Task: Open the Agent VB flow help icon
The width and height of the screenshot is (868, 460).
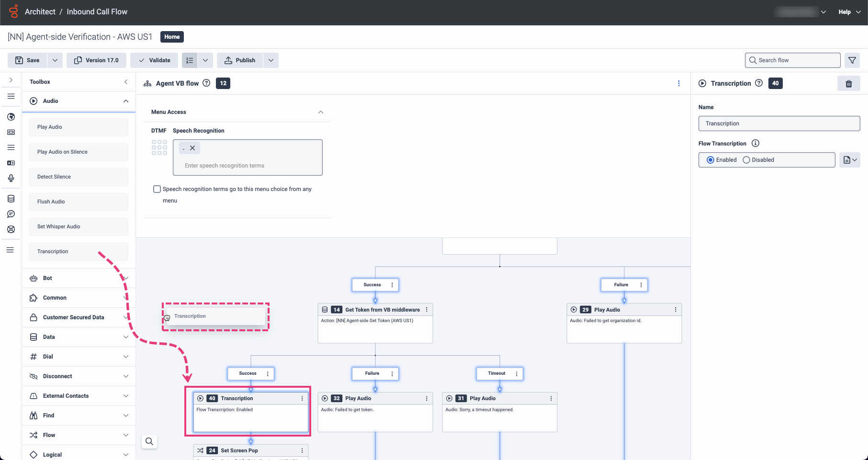Action: (206, 83)
